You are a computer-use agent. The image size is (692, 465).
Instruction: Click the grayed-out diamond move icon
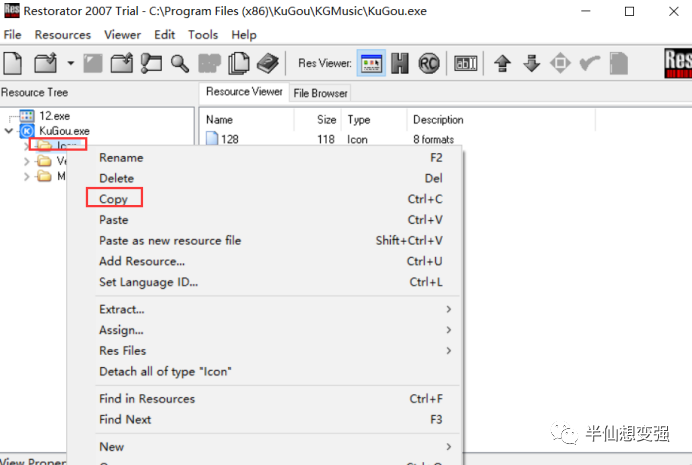pos(560,63)
